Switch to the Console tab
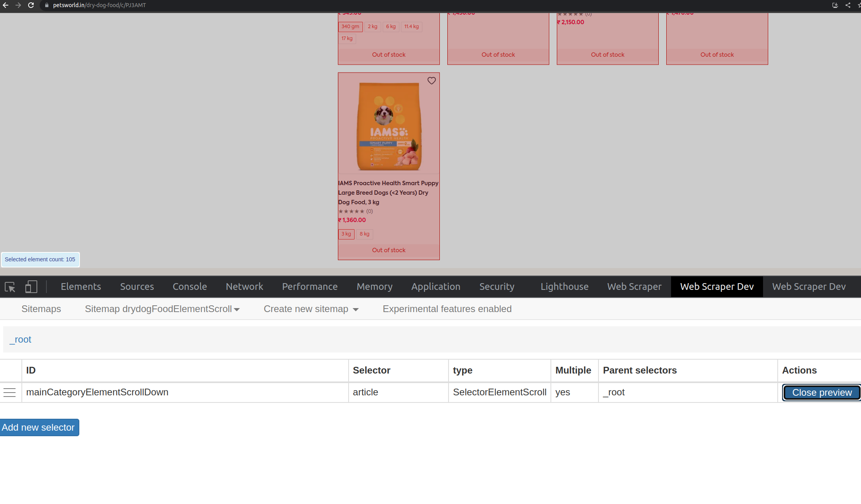This screenshot has width=861, height=504. [190, 287]
